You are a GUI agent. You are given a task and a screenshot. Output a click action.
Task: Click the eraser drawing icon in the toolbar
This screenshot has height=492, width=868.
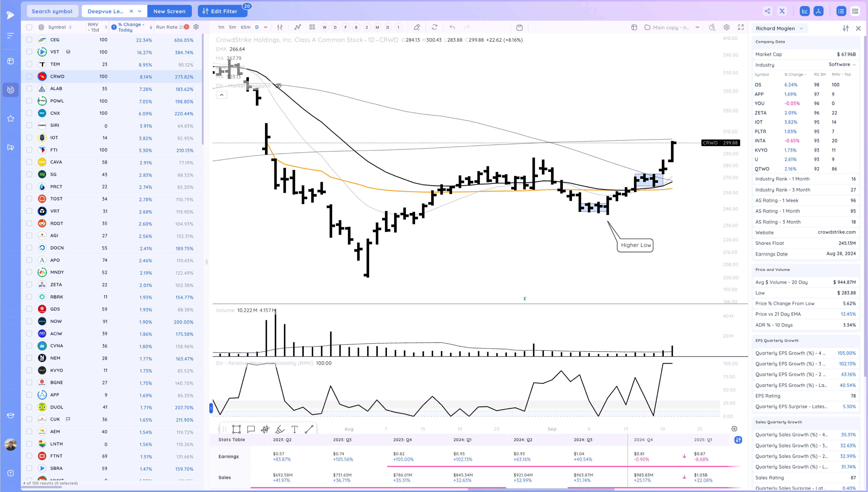417,27
